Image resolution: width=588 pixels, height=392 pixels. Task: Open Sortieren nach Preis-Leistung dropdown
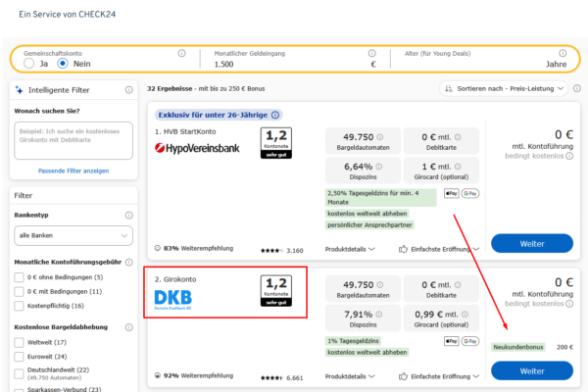click(x=504, y=89)
